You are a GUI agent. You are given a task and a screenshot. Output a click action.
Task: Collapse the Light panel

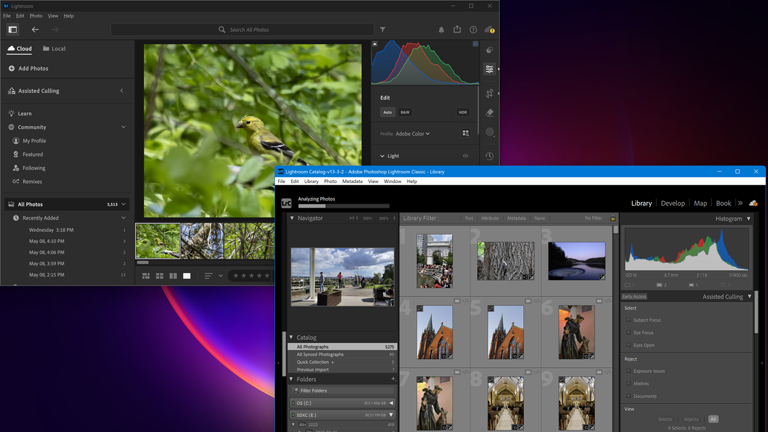(x=382, y=156)
